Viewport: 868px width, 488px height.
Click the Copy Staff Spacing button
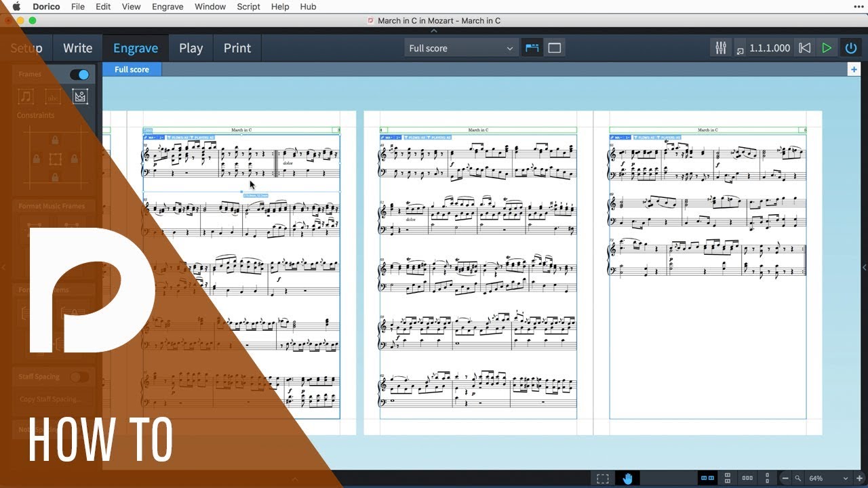pyautogui.click(x=50, y=399)
